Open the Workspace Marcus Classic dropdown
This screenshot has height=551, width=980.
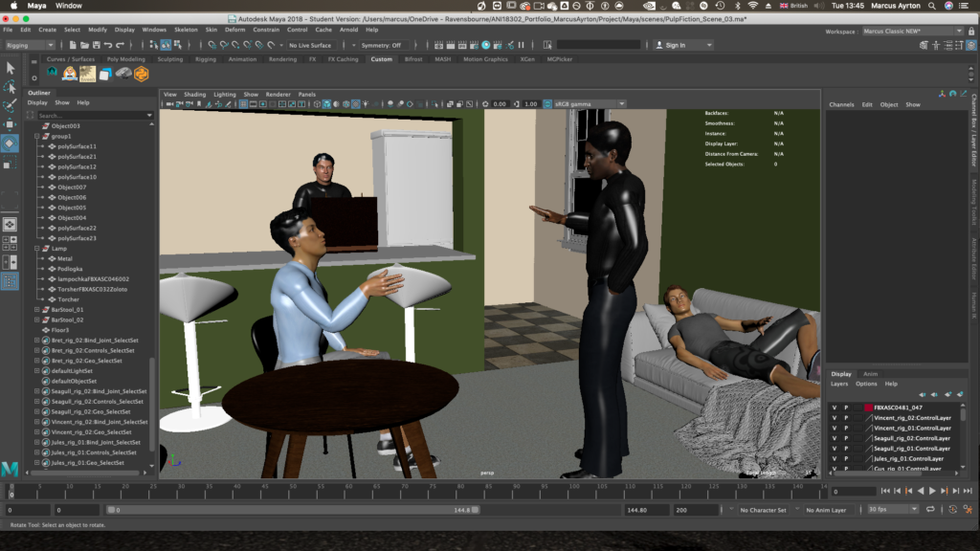click(912, 31)
